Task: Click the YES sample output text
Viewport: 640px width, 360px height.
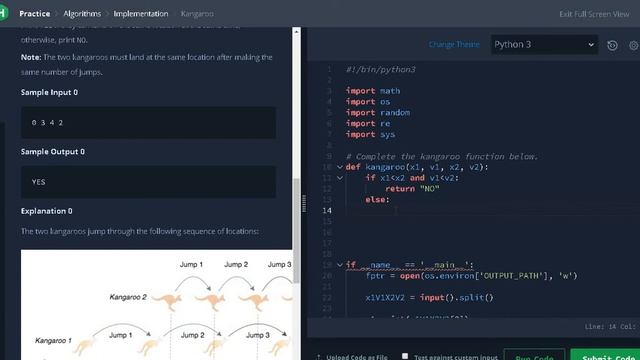Action: pyautogui.click(x=38, y=182)
